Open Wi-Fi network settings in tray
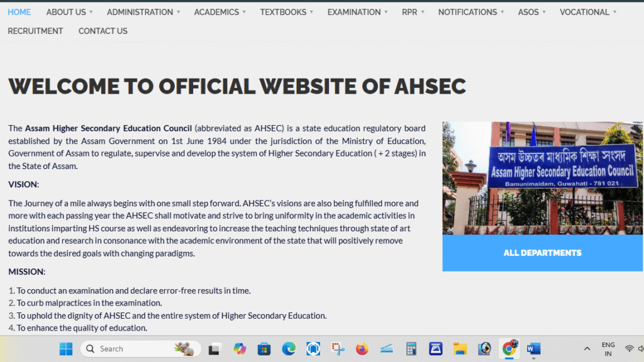Screen dimensions: 644x362 click(629, 349)
